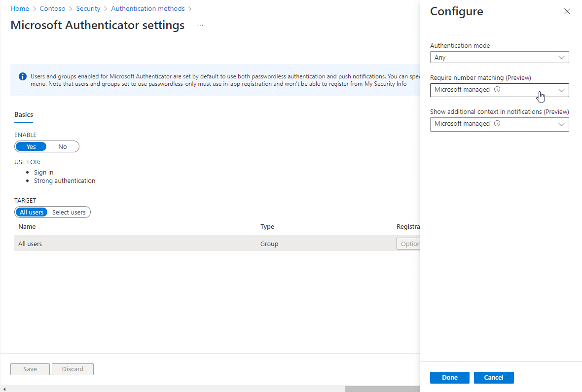Go to Home breadcrumb

pos(20,8)
